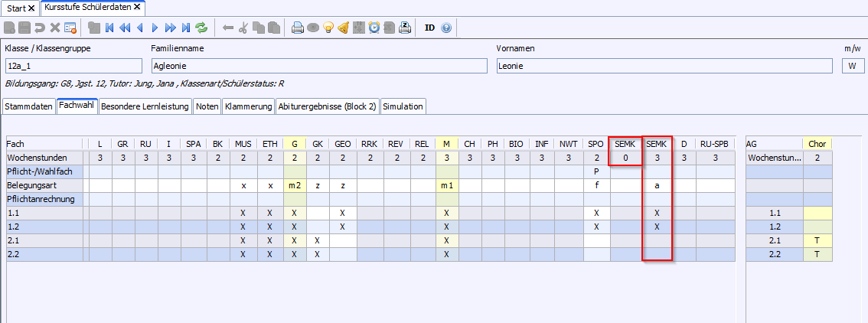Click the Vornamen field containing Leonie
Image resolution: width=868 pixels, height=323 pixels.
point(664,66)
